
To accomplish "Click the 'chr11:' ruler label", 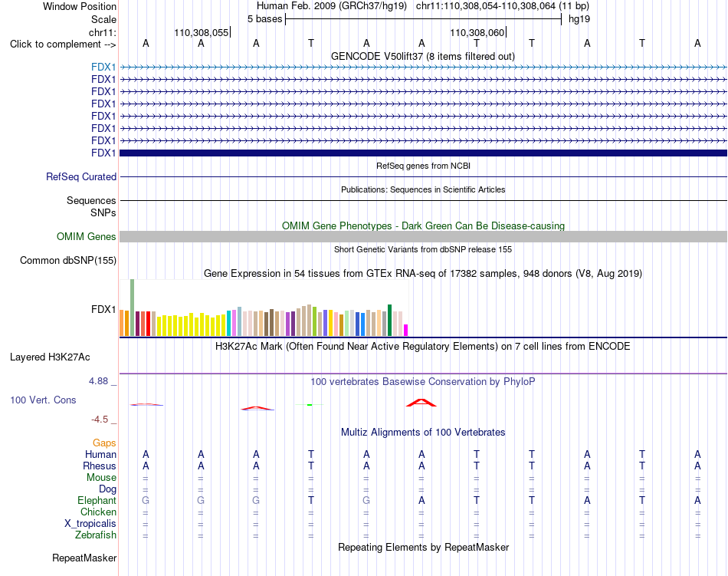I will [x=103, y=32].
